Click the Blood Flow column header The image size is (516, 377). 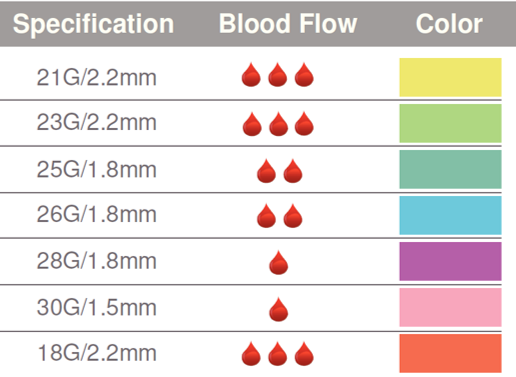point(288,24)
